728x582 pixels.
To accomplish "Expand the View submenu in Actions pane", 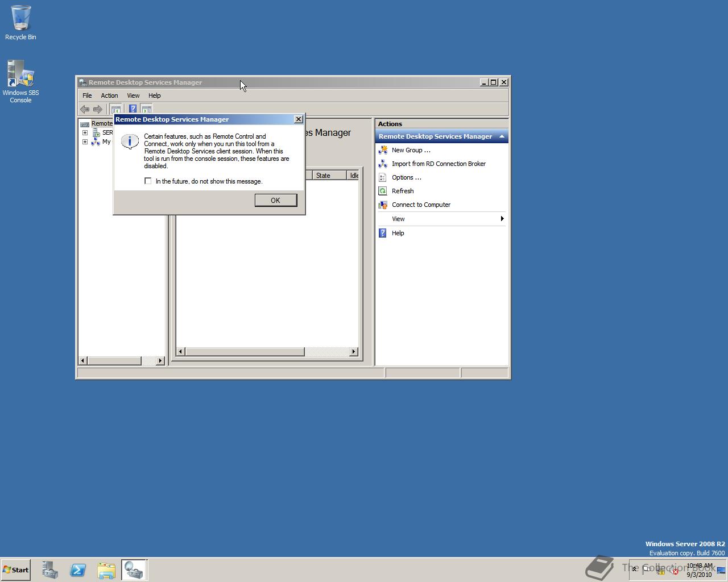I will pos(441,219).
